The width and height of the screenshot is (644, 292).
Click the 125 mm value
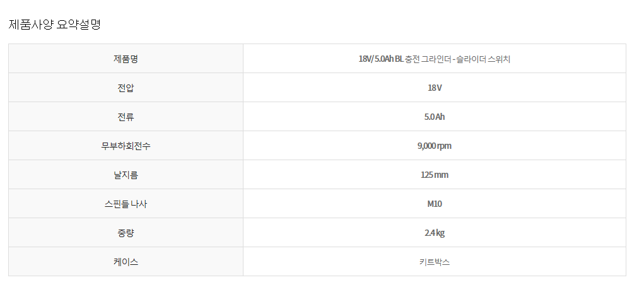[x=435, y=175]
